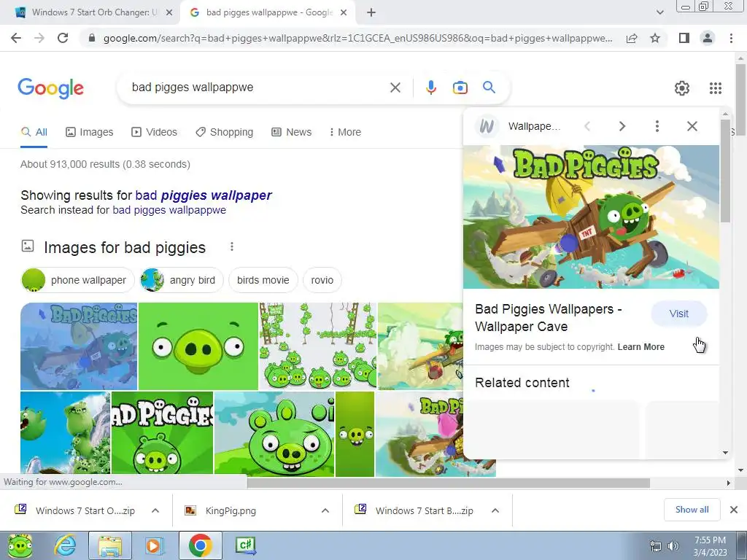Click in the Google search input field
Screen dimensions: 747x560
(x=258, y=87)
